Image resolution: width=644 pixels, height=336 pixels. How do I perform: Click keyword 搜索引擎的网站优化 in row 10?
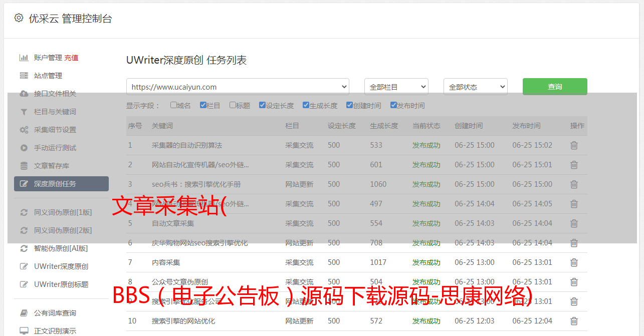click(183, 321)
